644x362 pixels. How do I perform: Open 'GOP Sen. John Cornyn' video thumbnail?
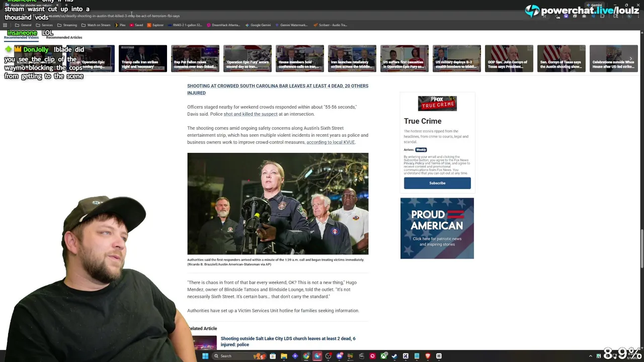(x=509, y=58)
